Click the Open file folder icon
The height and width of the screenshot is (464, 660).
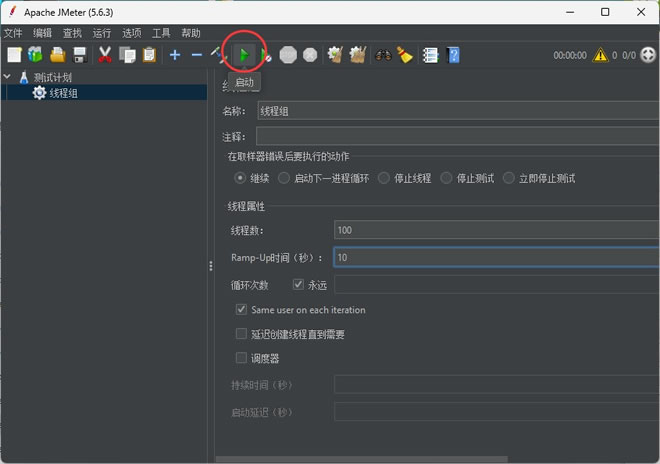pyautogui.click(x=58, y=55)
